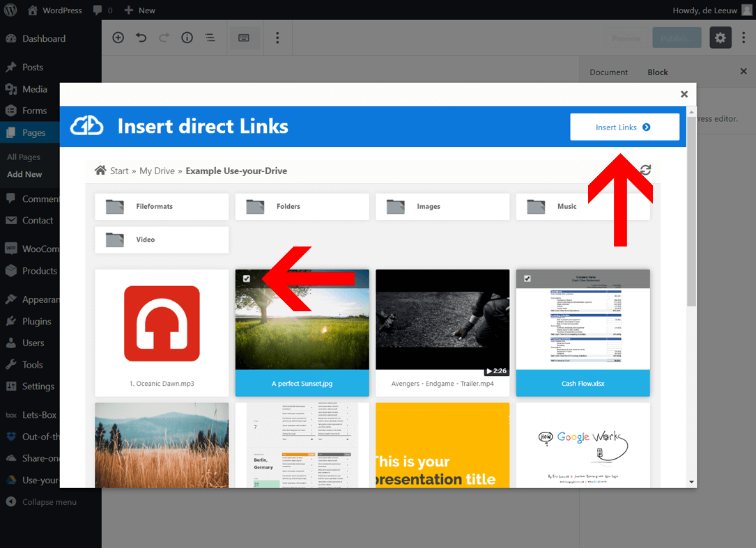The image size is (756, 548).
Task: Open the WordPress site home link
Action: (x=54, y=10)
